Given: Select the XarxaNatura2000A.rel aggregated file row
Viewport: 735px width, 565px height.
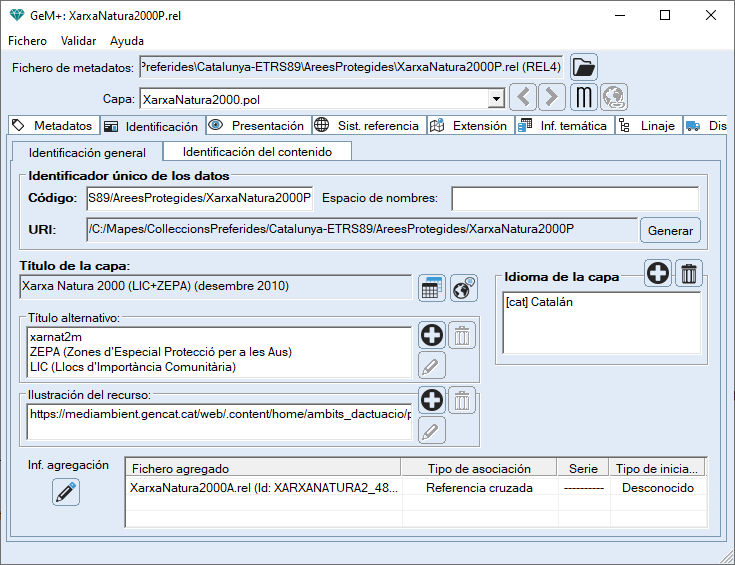Looking at the screenshot, I should pyautogui.click(x=264, y=488).
